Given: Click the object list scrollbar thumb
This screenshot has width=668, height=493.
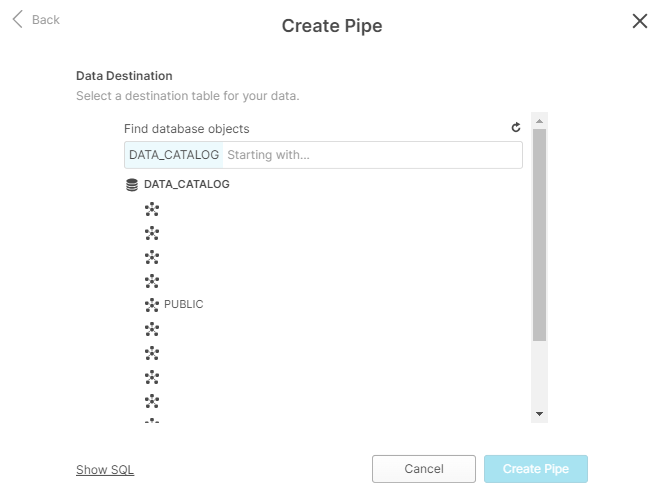Looking at the screenshot, I should (x=539, y=235).
